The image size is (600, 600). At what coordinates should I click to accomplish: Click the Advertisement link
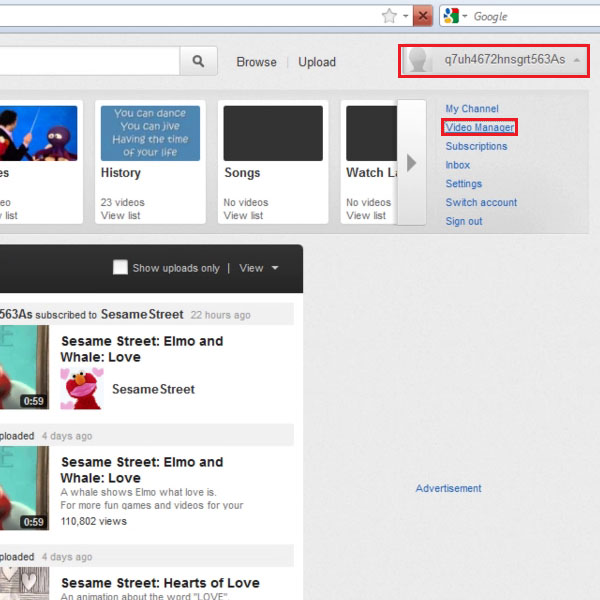448,488
